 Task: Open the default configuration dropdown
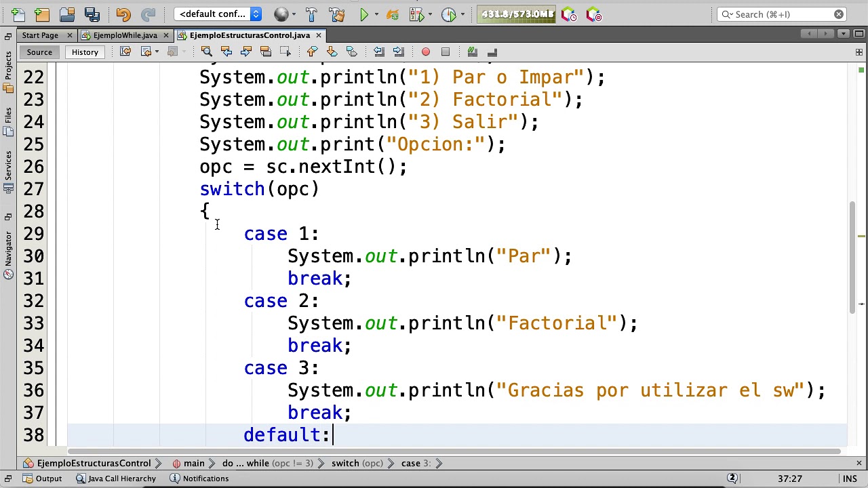[x=218, y=14]
